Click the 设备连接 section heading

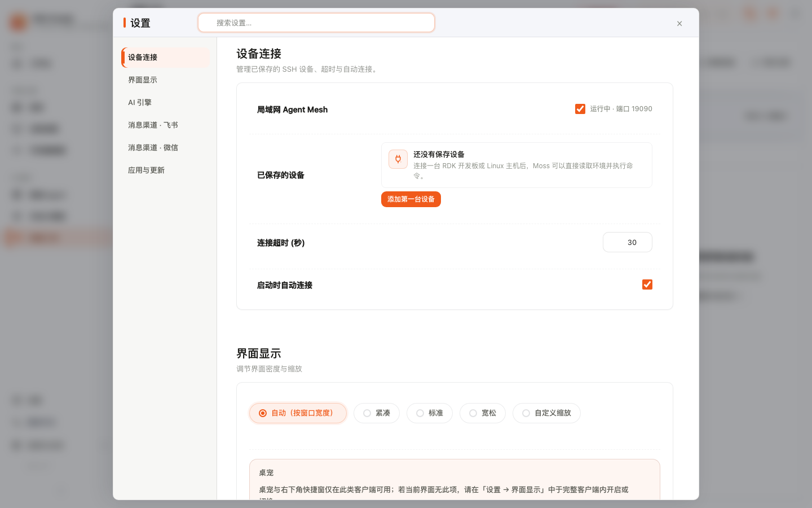[x=259, y=54]
